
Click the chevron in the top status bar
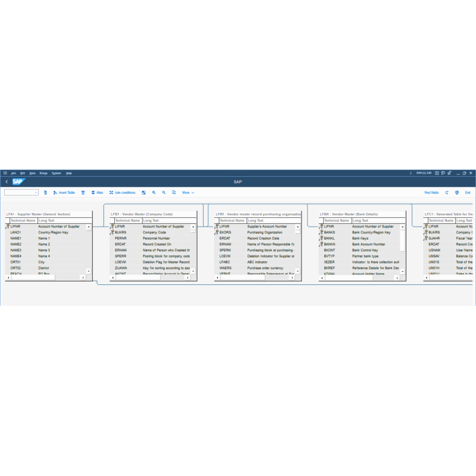click(x=411, y=173)
